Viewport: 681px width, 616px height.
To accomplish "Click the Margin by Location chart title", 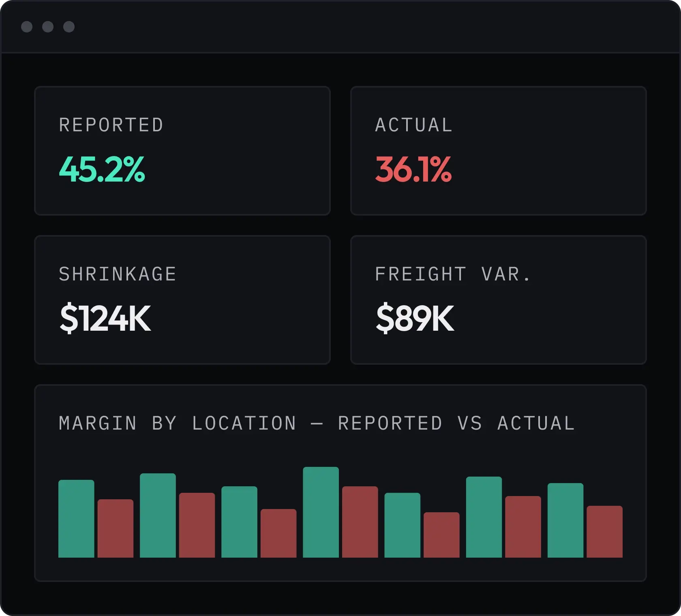I will pos(317,423).
